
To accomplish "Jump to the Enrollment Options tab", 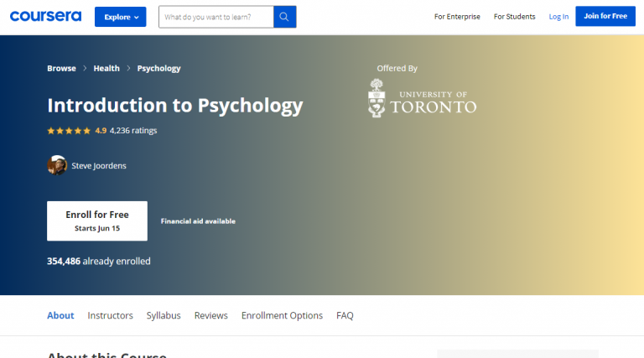I will pyautogui.click(x=282, y=316).
